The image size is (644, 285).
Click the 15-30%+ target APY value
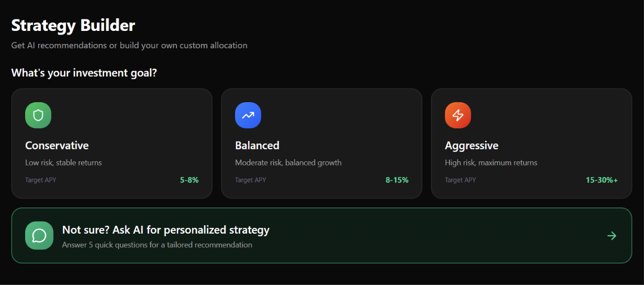(x=602, y=180)
